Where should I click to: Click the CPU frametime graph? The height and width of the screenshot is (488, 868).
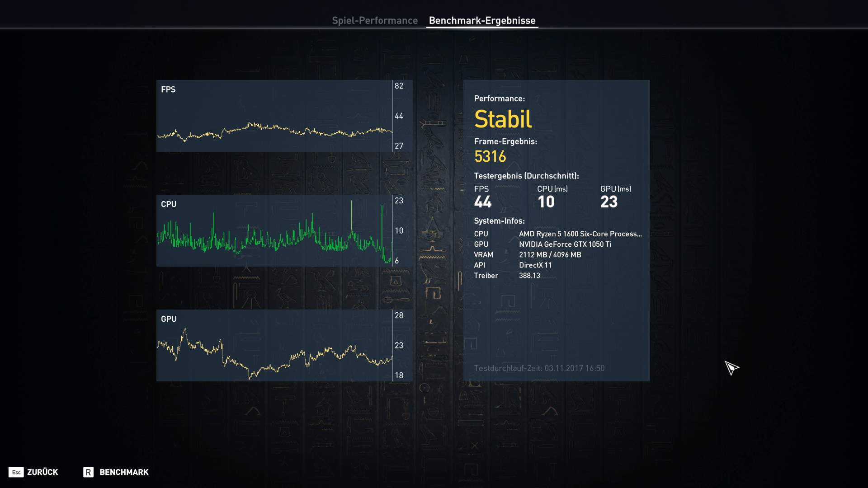coord(274,231)
